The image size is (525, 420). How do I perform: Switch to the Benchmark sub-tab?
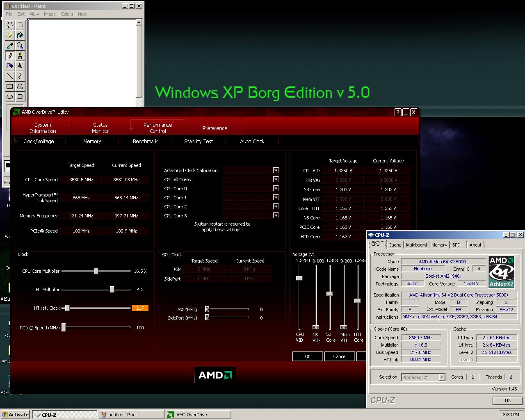(x=145, y=141)
